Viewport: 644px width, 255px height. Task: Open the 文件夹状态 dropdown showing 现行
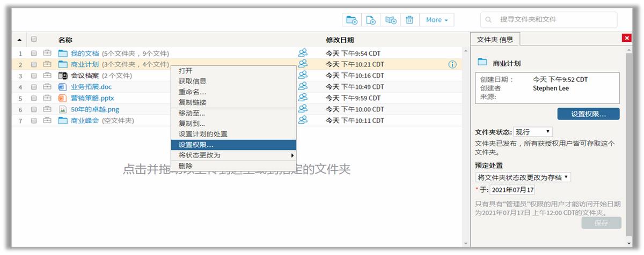click(533, 132)
